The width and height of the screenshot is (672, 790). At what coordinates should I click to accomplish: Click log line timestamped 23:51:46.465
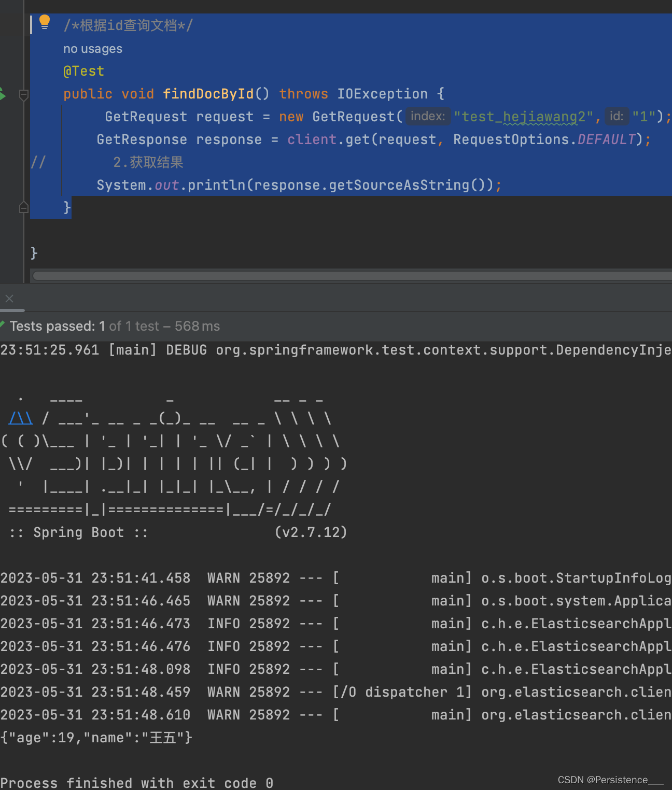pos(336,601)
